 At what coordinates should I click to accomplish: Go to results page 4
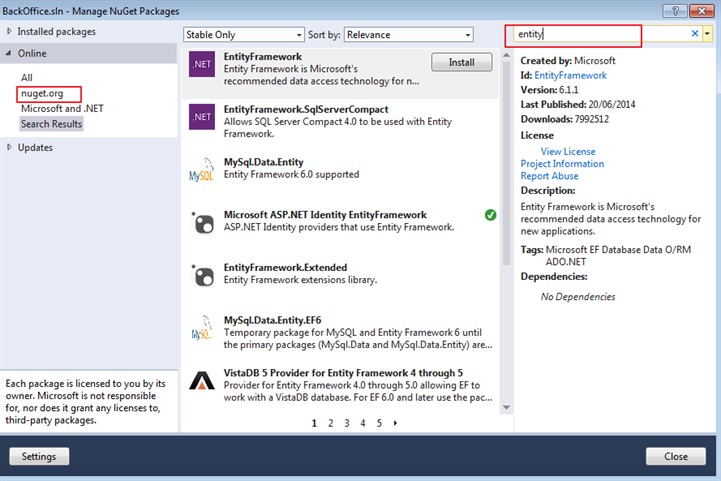point(363,423)
